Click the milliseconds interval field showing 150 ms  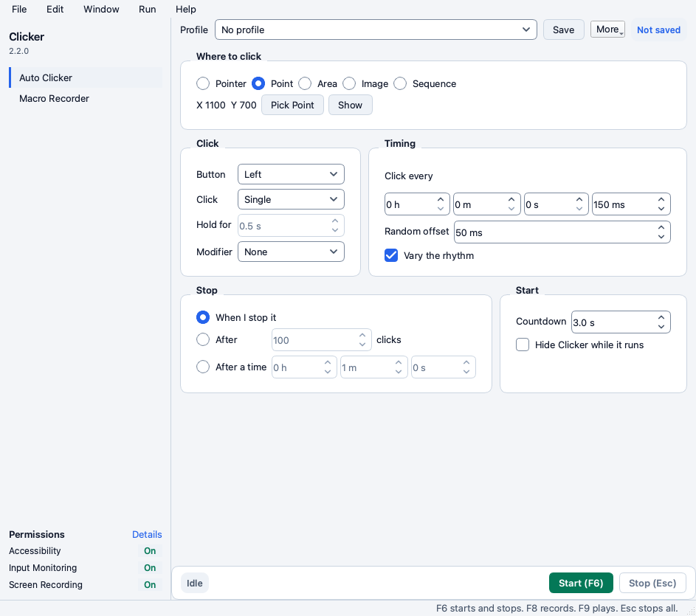631,204
